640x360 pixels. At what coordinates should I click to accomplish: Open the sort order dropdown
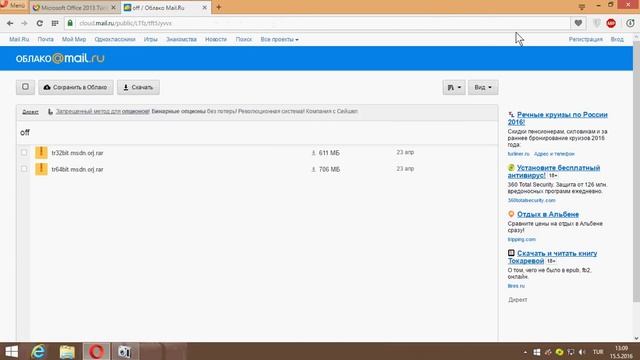coord(454,87)
